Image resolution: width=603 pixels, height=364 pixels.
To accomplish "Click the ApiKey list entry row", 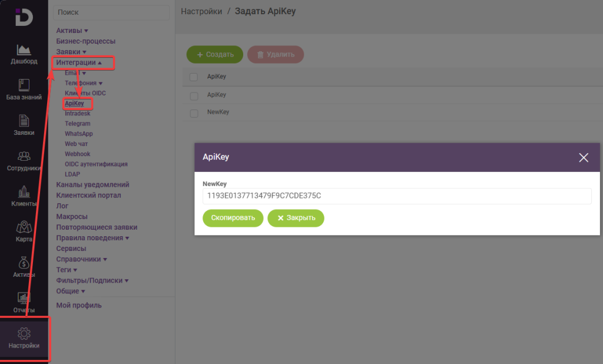I will 392,95.
